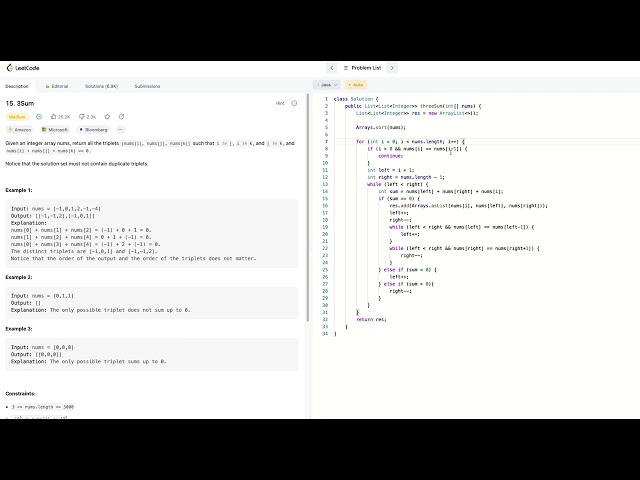Expand more company tags with ellipsis
640x480 pixels.
tap(120, 130)
